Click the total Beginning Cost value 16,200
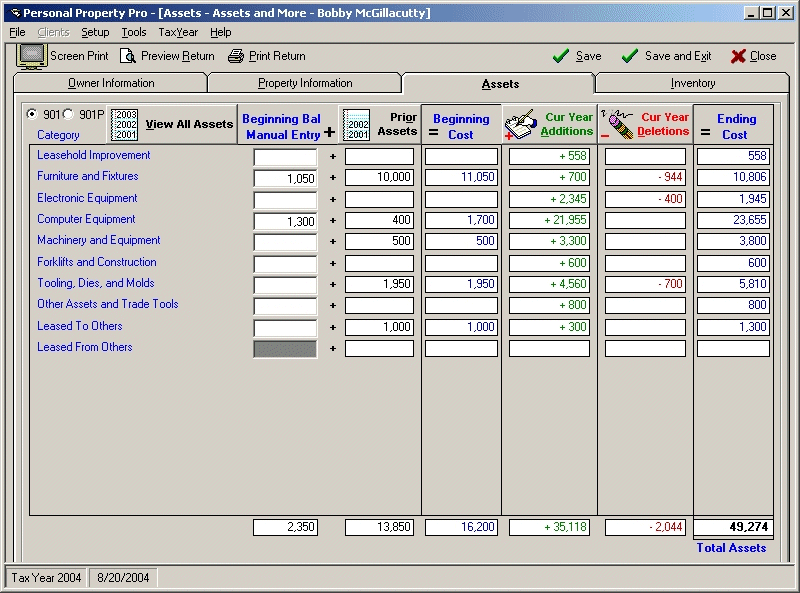The image size is (800, 593). coord(461,527)
